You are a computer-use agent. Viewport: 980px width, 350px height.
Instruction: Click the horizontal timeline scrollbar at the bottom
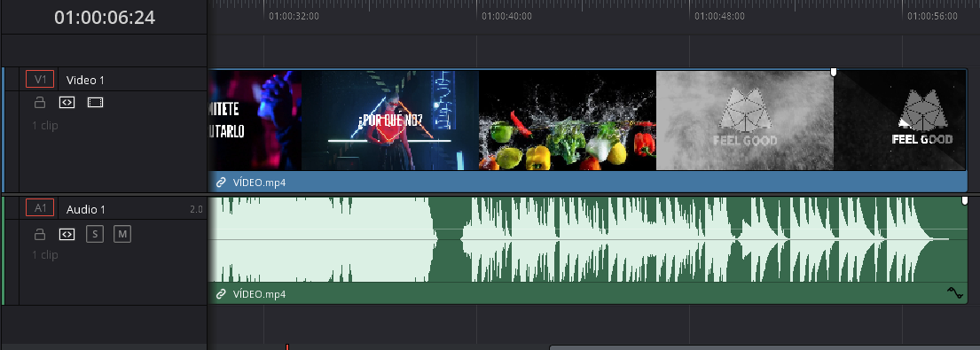tap(764, 347)
